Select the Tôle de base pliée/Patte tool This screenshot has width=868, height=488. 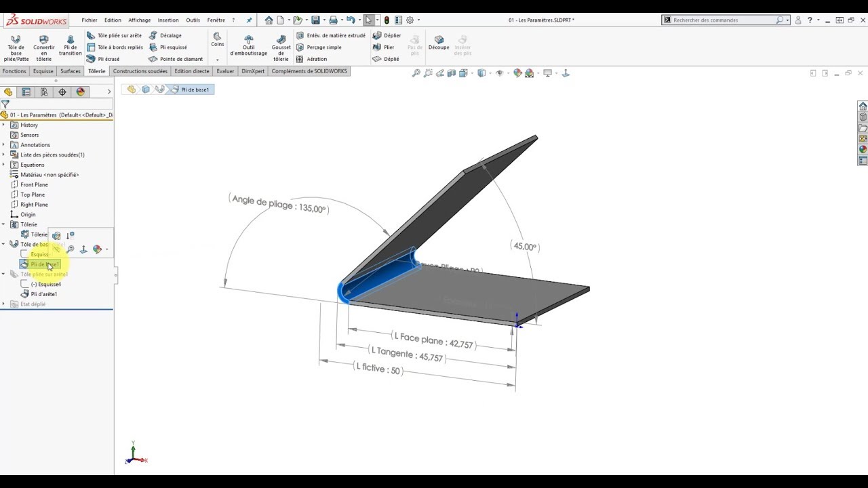coord(16,48)
